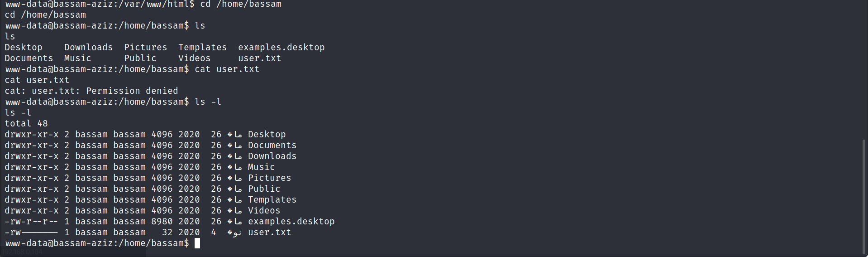The image size is (868, 257).
Task: Click the user.txt entry in ls -l listing
Action: 269,233
